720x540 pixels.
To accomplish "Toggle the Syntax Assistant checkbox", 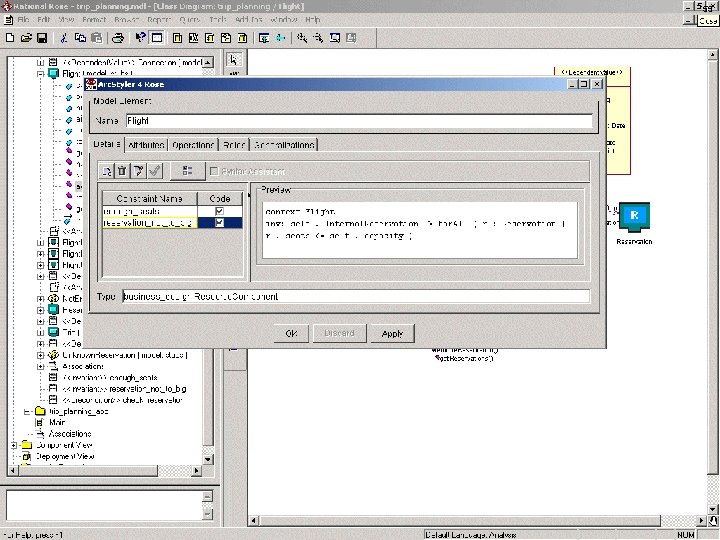I will (x=214, y=171).
